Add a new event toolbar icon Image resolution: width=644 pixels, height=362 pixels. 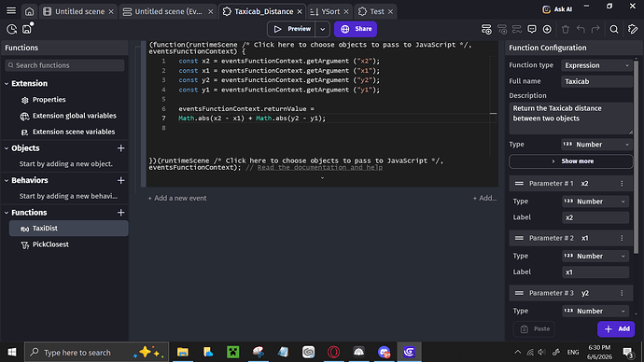pyautogui.click(x=486, y=29)
